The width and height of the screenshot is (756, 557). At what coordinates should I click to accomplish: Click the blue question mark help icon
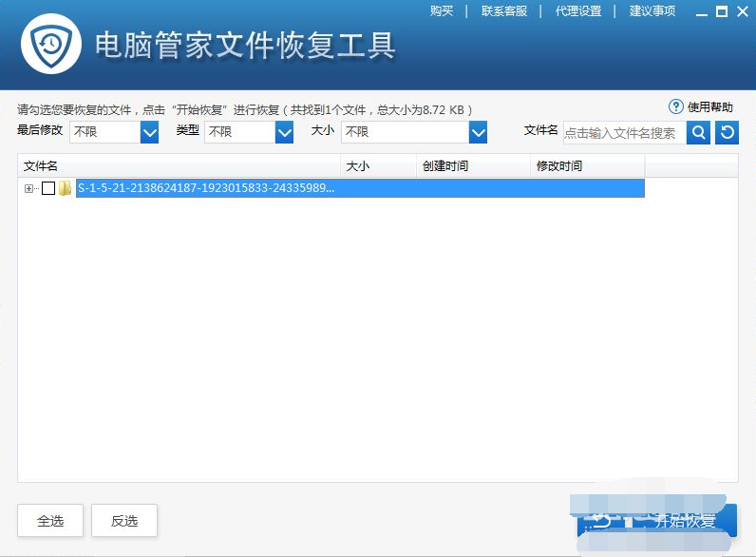click(x=676, y=106)
